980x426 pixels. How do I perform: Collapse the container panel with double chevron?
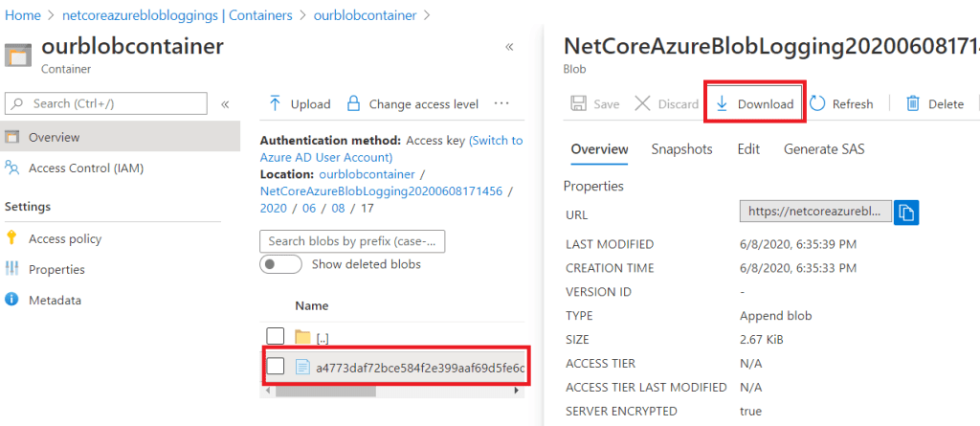tap(509, 47)
